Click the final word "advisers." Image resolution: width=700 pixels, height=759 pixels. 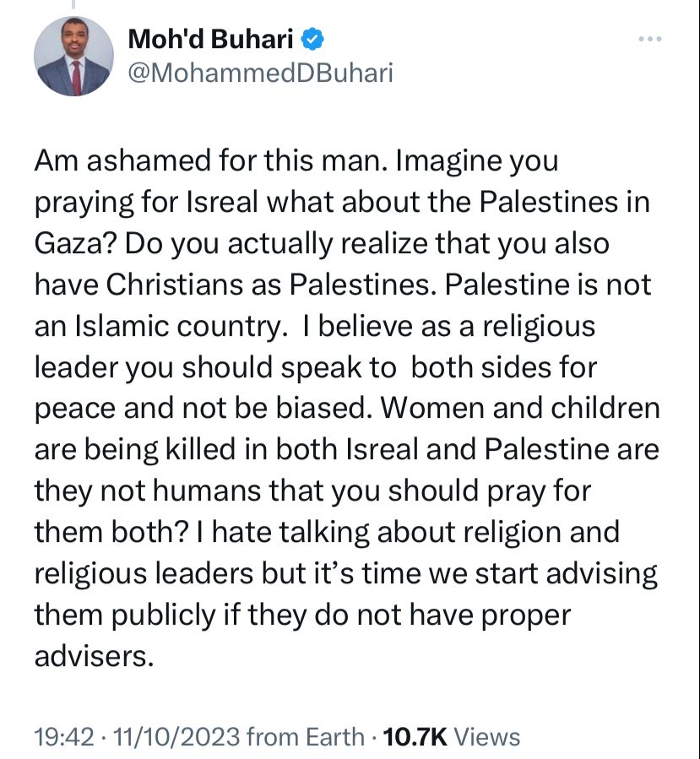tap(94, 657)
